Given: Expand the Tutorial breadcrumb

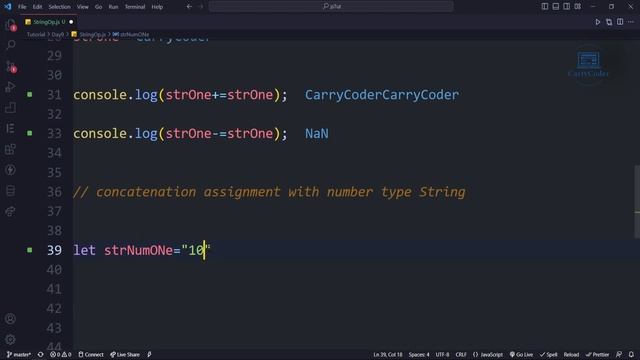Looking at the screenshot, I should tap(36, 35).
